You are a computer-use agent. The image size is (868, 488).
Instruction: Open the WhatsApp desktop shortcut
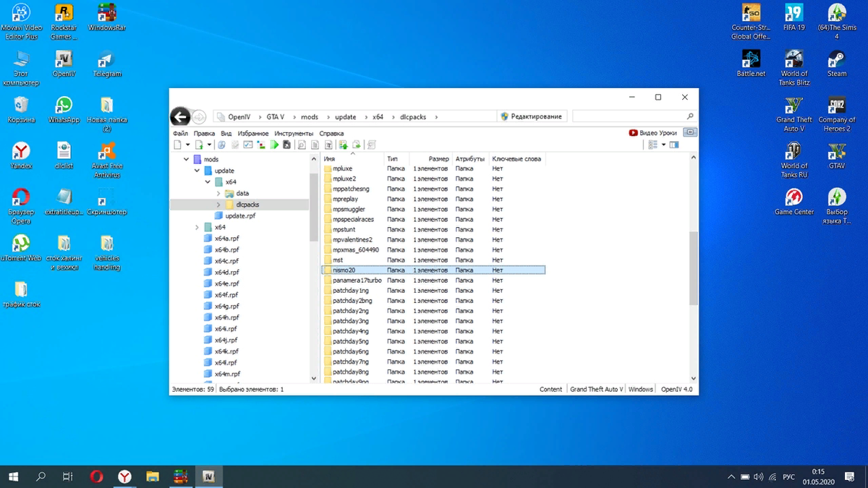click(x=64, y=110)
